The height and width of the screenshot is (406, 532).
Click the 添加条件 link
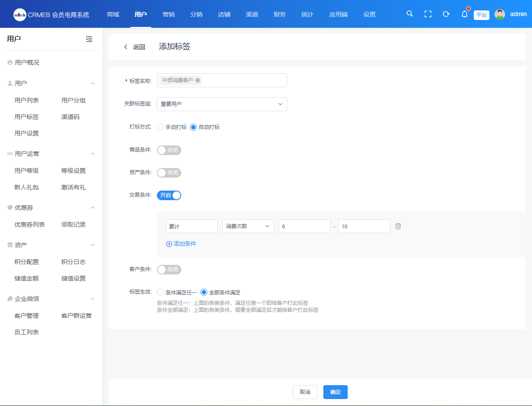pos(181,244)
